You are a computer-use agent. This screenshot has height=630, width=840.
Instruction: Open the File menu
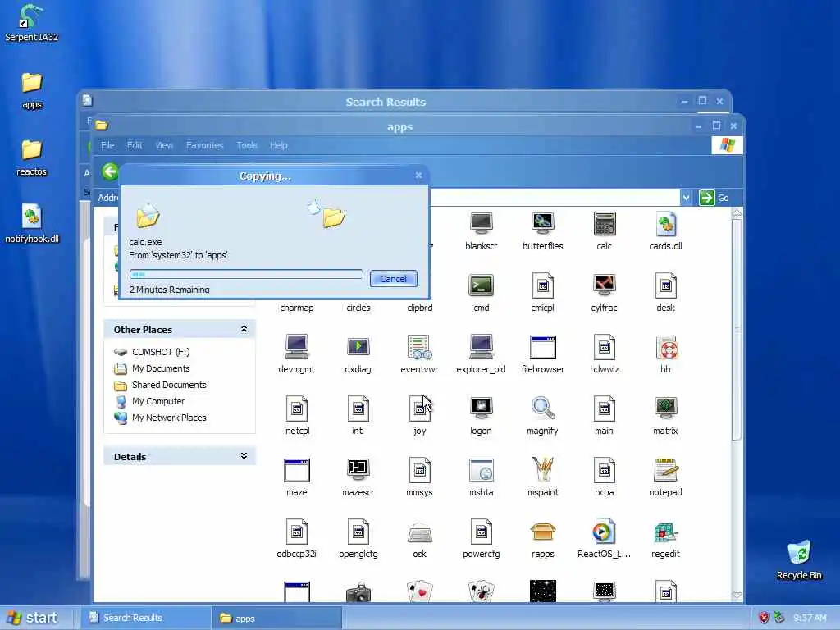pos(107,145)
